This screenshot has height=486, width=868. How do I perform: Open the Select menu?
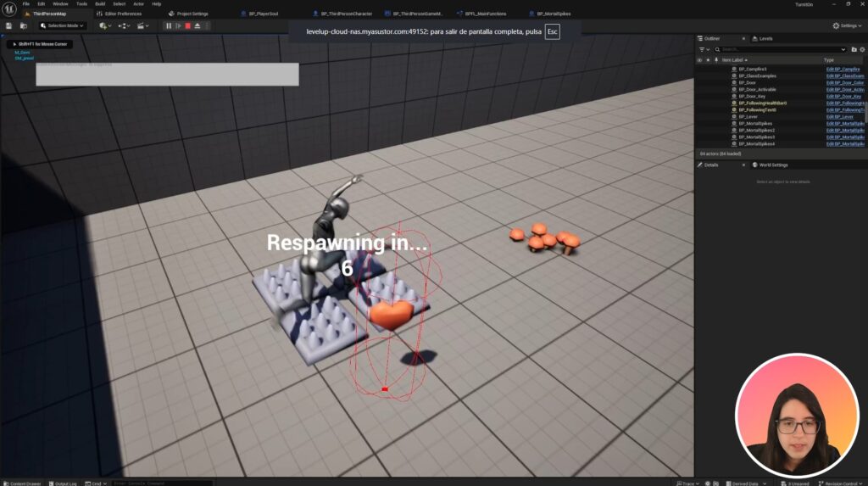(119, 4)
